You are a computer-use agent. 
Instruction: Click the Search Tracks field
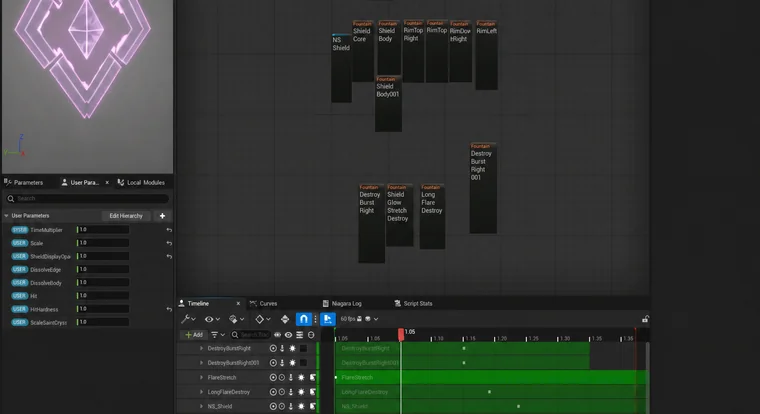pos(250,334)
